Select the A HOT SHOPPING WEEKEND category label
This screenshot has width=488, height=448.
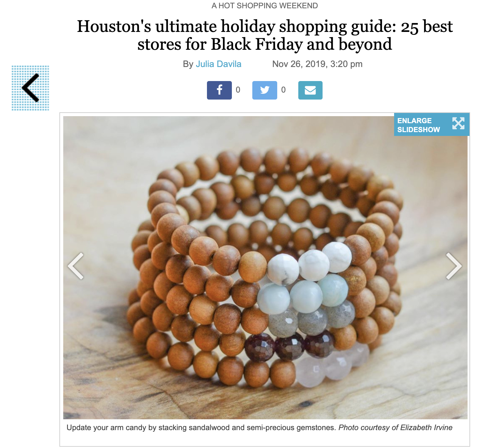pyautogui.click(x=265, y=6)
